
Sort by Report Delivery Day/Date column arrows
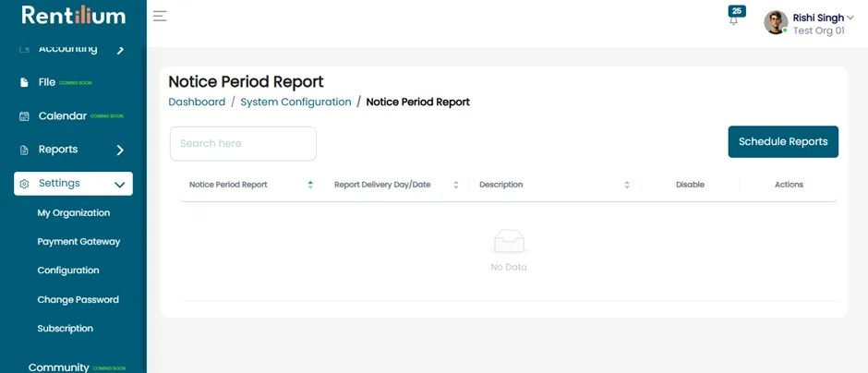point(455,185)
